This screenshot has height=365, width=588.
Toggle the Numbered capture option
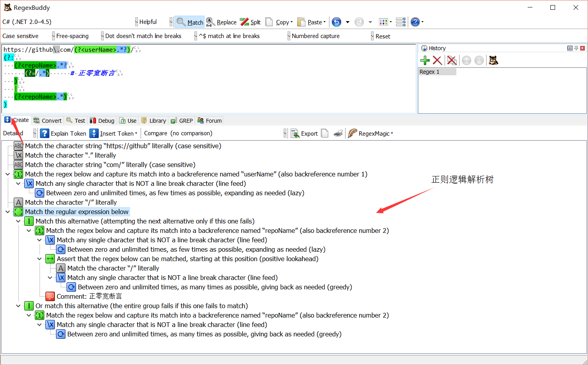pyautogui.click(x=332, y=36)
